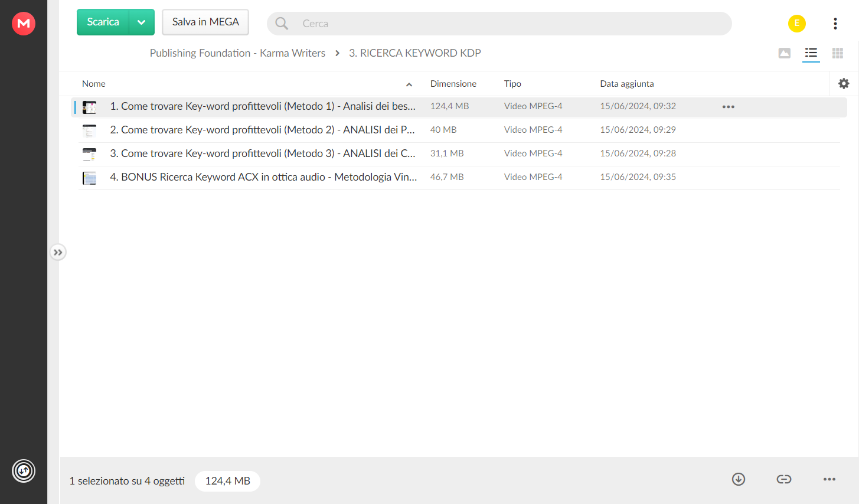Toggle Nome column sort arrow
Screen dimensions: 859x504
(409, 84)
